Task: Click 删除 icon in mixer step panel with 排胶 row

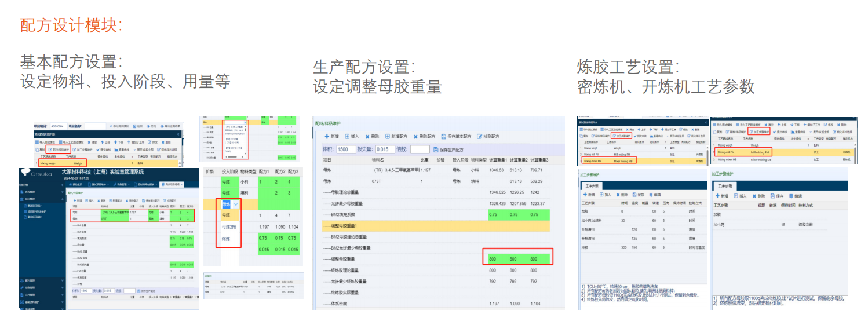Action: (x=618, y=195)
